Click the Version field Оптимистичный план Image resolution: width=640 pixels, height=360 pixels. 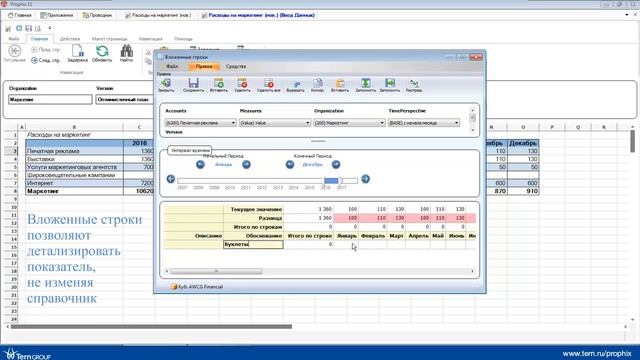124,99
